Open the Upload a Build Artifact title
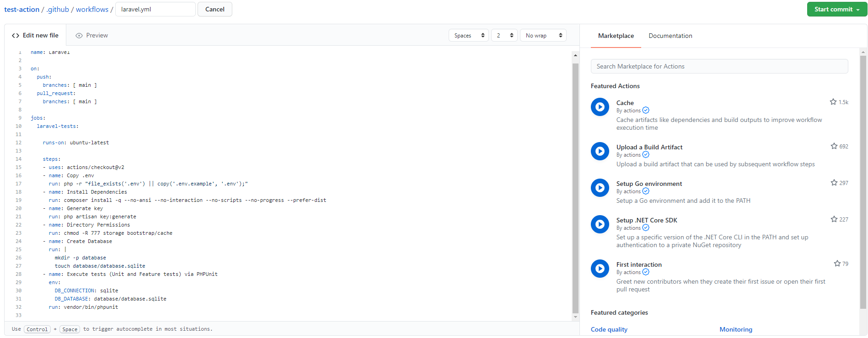The width and height of the screenshot is (868, 338). [649, 147]
